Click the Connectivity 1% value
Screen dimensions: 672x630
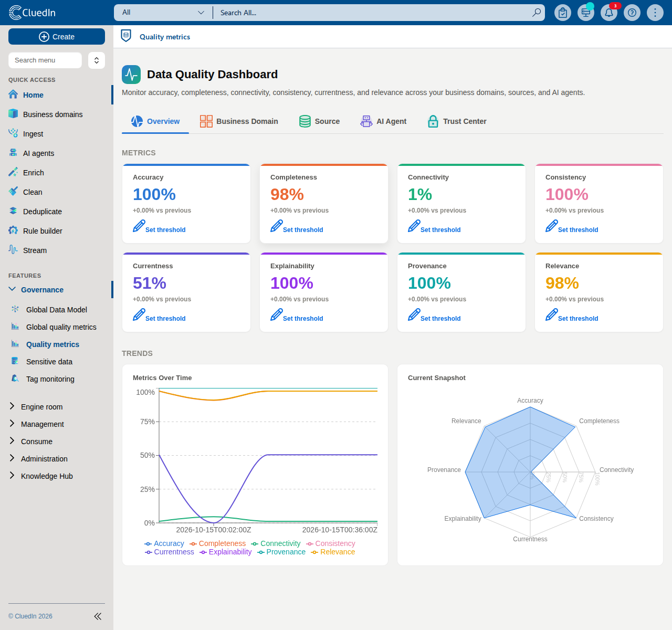pos(420,194)
